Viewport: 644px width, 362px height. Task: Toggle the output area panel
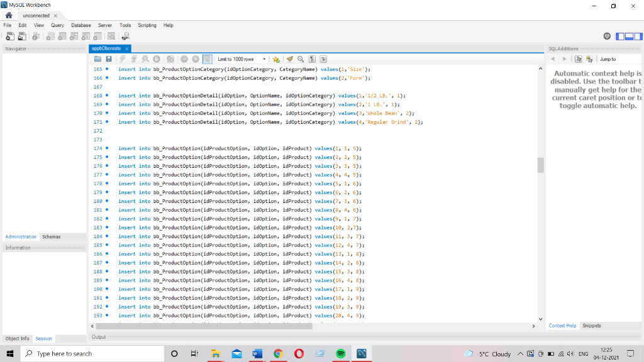point(629,36)
